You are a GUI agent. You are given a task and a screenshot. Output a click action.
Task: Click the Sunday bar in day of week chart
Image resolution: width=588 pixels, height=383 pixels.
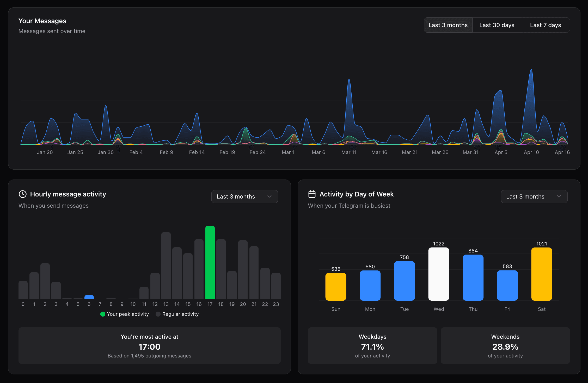[335, 287]
